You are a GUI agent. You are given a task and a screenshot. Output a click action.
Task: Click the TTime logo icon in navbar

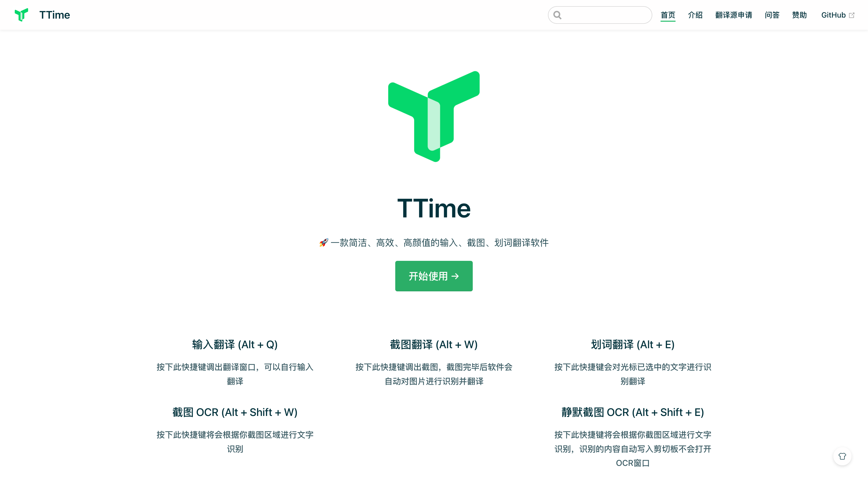[x=21, y=15]
